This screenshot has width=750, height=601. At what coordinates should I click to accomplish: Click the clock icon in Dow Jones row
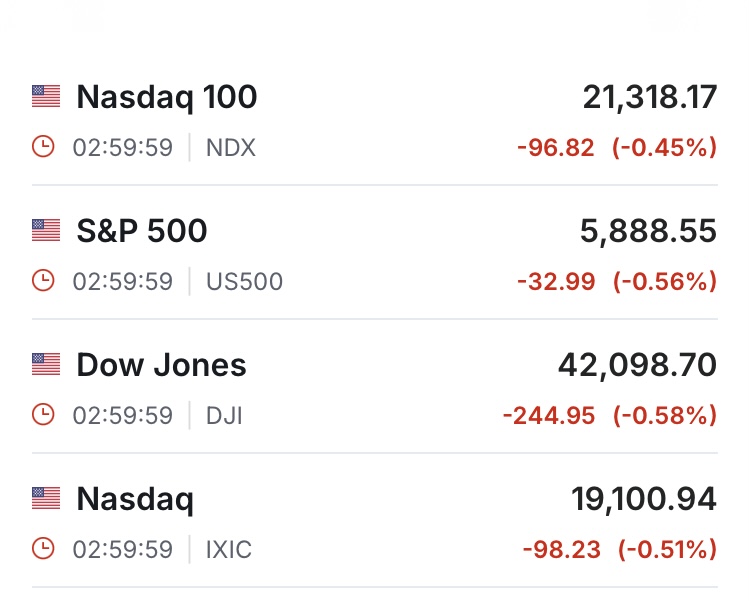pos(43,415)
